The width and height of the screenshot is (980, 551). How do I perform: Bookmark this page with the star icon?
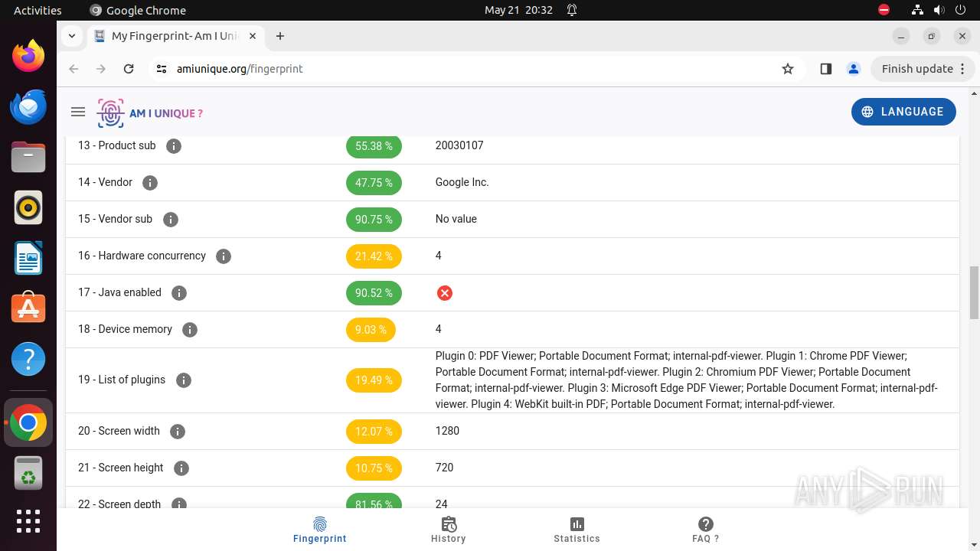click(x=788, y=69)
